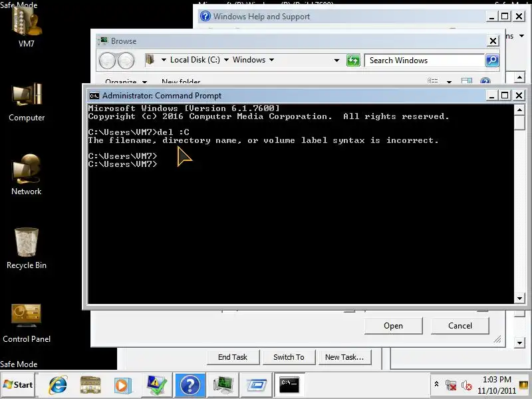Toggle the preview pane icon in Browse
532x399 pixels.
coord(467,81)
